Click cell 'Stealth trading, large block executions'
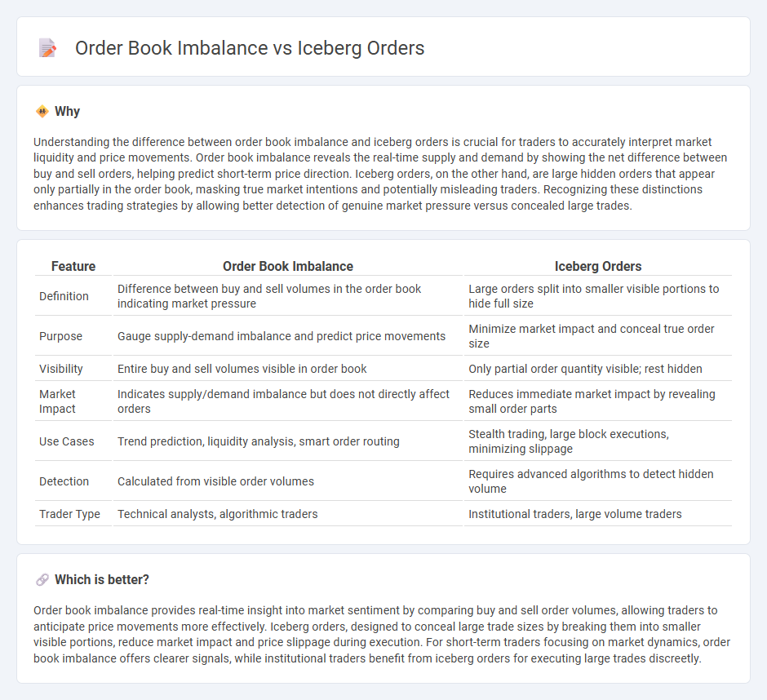Screen dimensions: 767x700 [598, 441]
